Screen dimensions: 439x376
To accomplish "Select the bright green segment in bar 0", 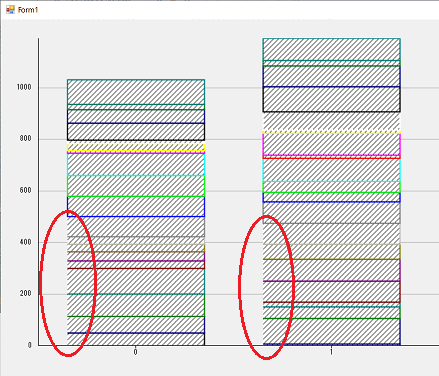I will click(x=136, y=186).
